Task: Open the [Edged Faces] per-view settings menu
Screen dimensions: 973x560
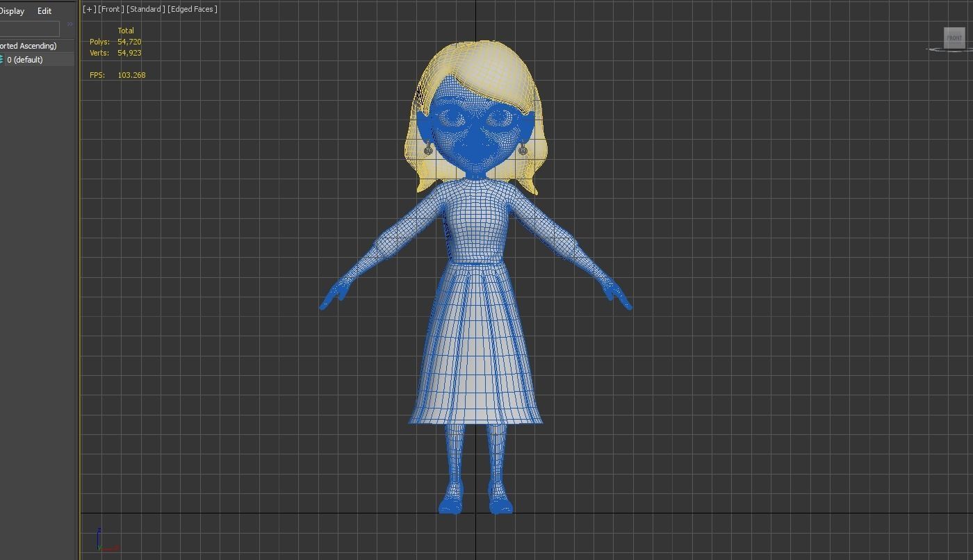Action: [x=193, y=9]
